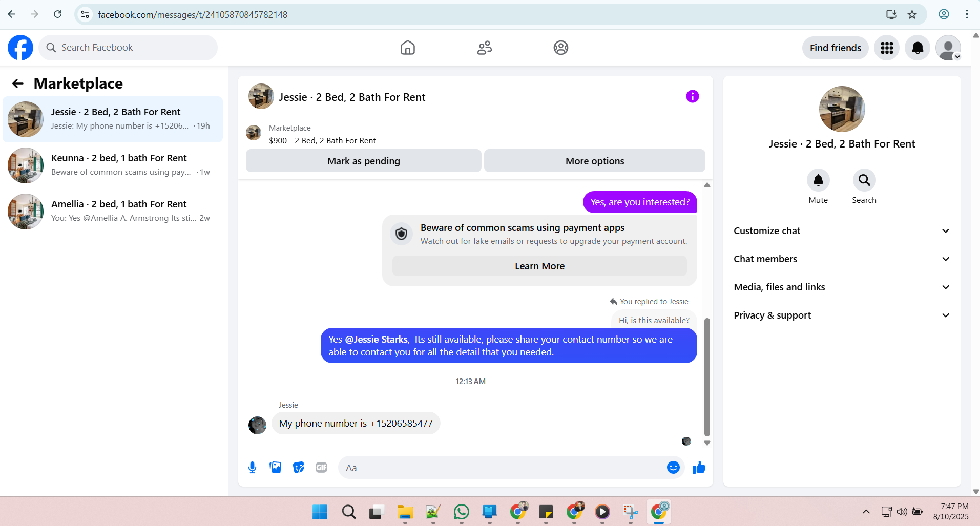Choose a GIF icon
The image size is (980, 526).
pyautogui.click(x=322, y=468)
